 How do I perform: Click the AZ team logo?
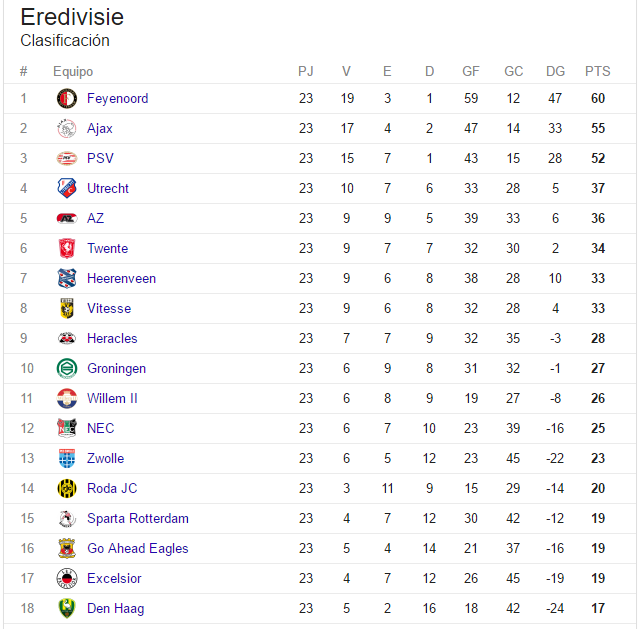(67, 218)
